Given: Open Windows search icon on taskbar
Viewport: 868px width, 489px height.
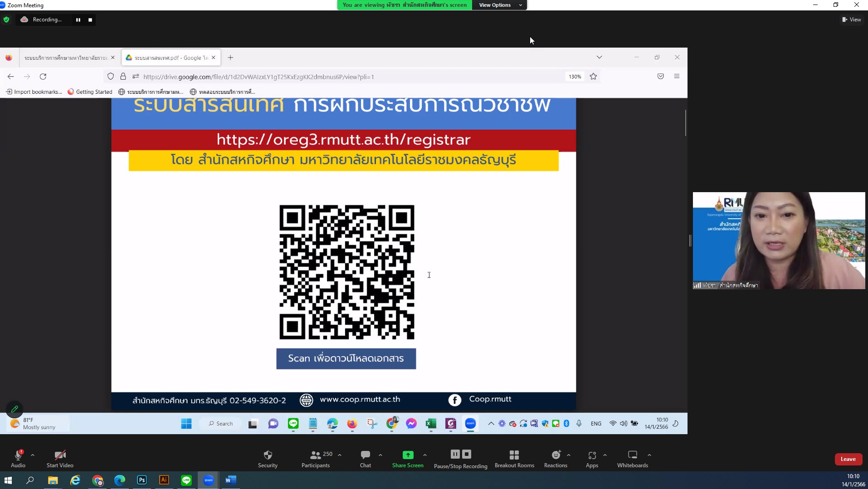Looking at the screenshot, I should [30, 480].
